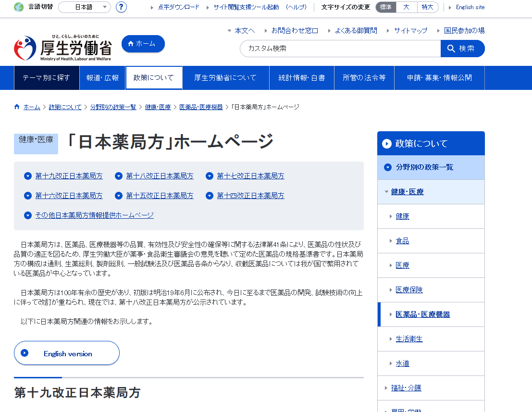
Task: Go to 分野別の政策一覧 in breadcrumb
Action: 113,107
